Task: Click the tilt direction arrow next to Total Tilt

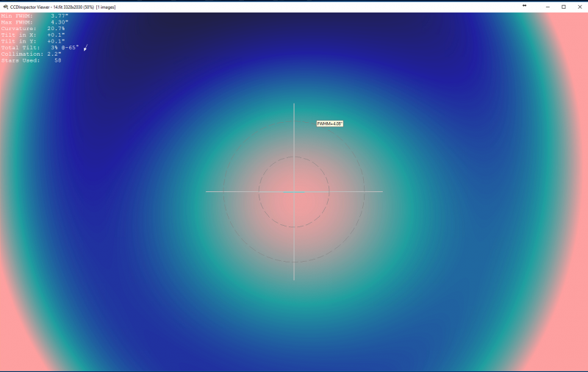Action: pyautogui.click(x=85, y=48)
